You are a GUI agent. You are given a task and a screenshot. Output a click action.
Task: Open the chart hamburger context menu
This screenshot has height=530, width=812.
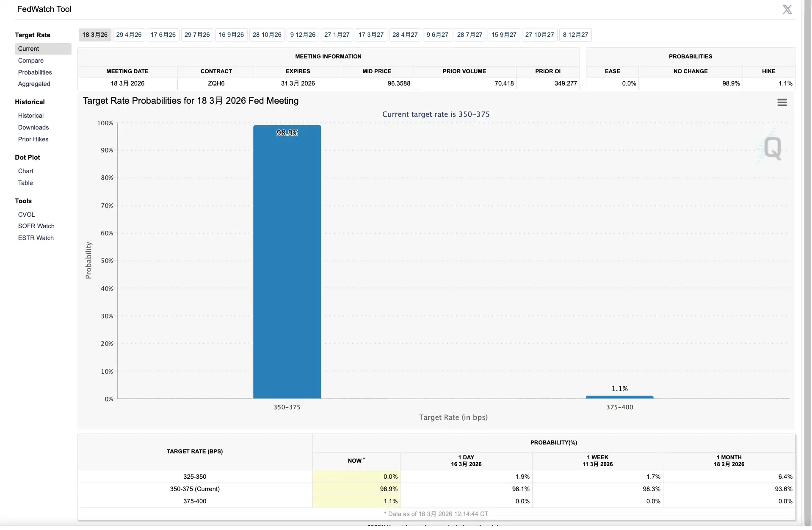782,102
